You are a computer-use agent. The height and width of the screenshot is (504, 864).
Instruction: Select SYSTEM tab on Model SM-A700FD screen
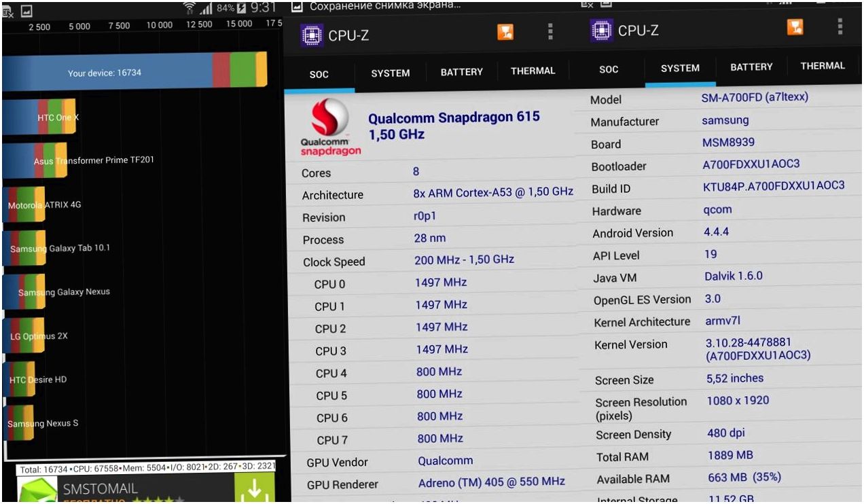point(680,68)
